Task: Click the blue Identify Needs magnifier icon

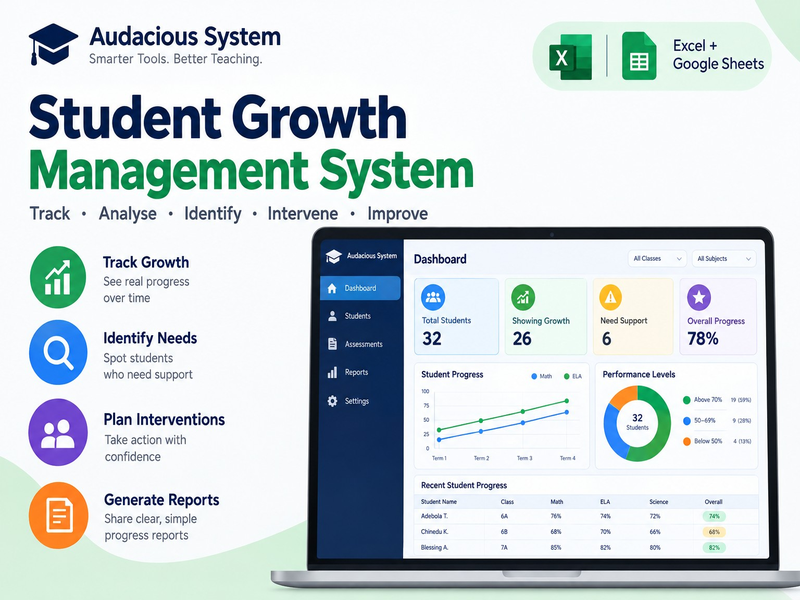Action: point(58,352)
